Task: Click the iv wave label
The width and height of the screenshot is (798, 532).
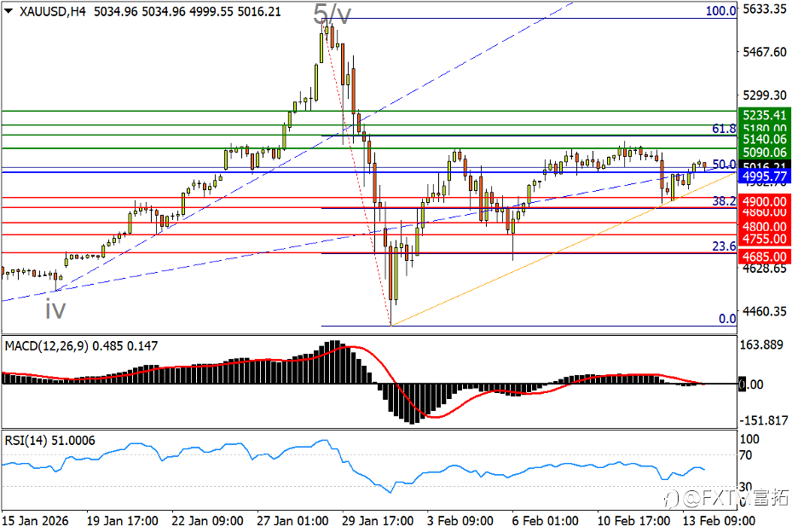Action: point(55,309)
